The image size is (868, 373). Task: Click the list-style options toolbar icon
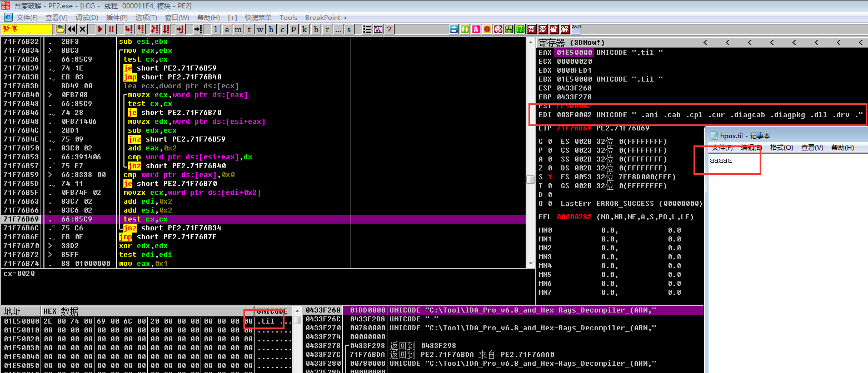[x=367, y=29]
